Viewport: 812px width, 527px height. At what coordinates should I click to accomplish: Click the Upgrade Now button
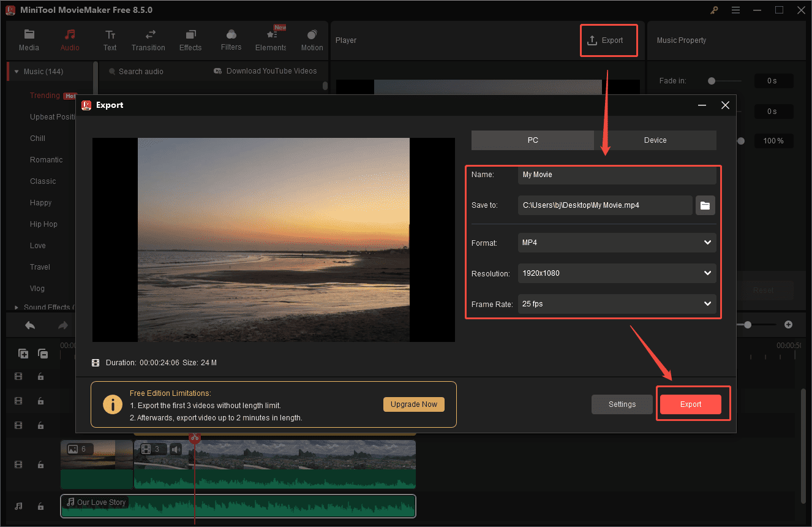coord(413,404)
